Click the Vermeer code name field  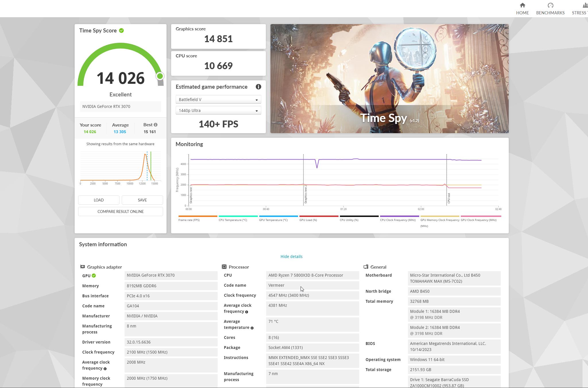312,285
